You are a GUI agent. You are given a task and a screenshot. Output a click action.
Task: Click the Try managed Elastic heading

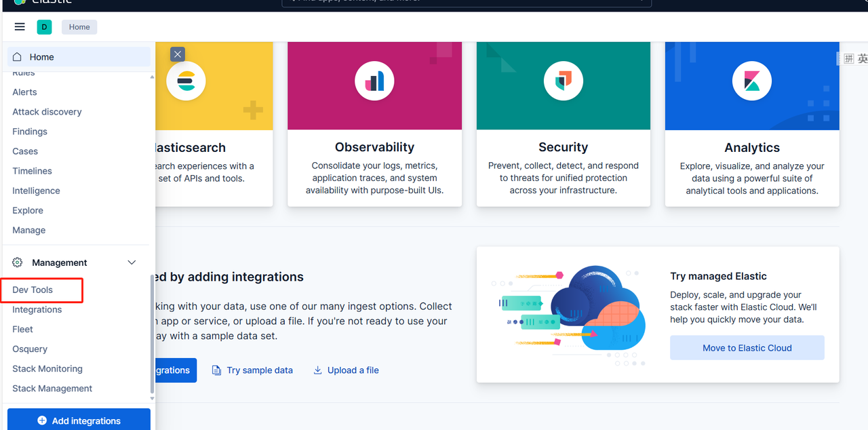point(718,276)
